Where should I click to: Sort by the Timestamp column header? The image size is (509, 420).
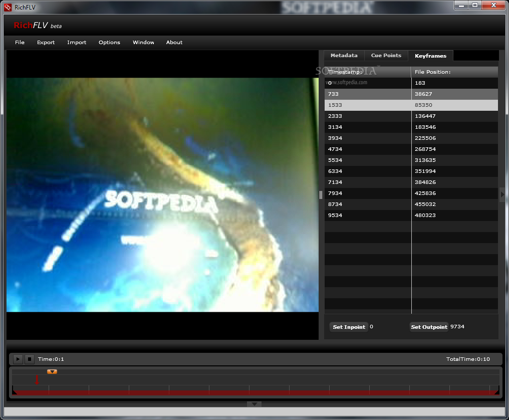368,72
